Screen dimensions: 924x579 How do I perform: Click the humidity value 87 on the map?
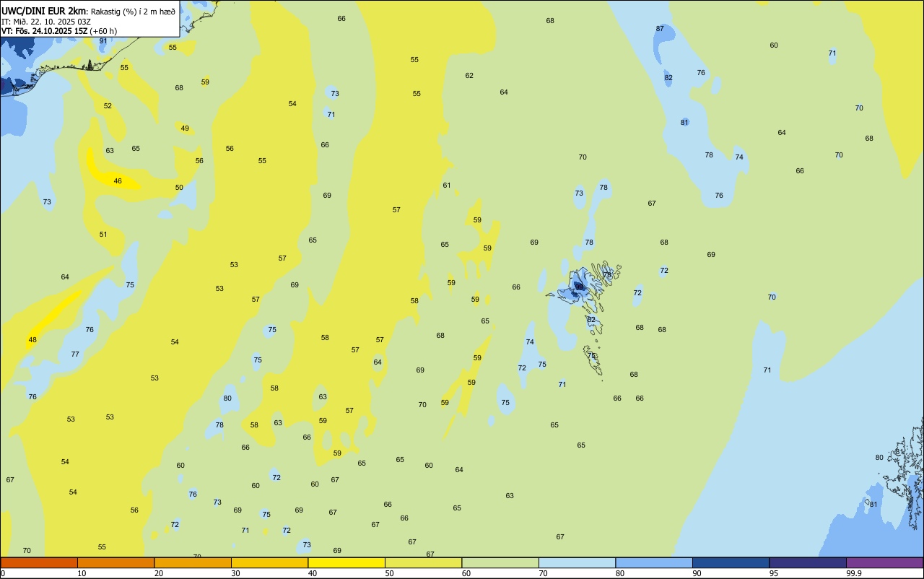(660, 29)
